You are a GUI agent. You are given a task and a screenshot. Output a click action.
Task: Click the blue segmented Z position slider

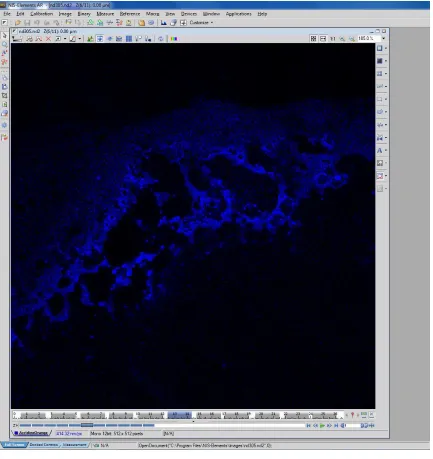[x=87, y=425]
